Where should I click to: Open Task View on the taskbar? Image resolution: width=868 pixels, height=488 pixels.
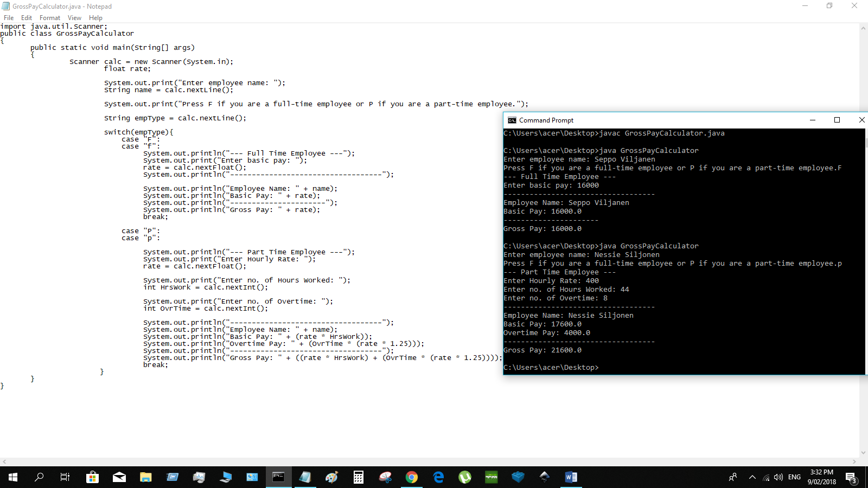[65, 477]
